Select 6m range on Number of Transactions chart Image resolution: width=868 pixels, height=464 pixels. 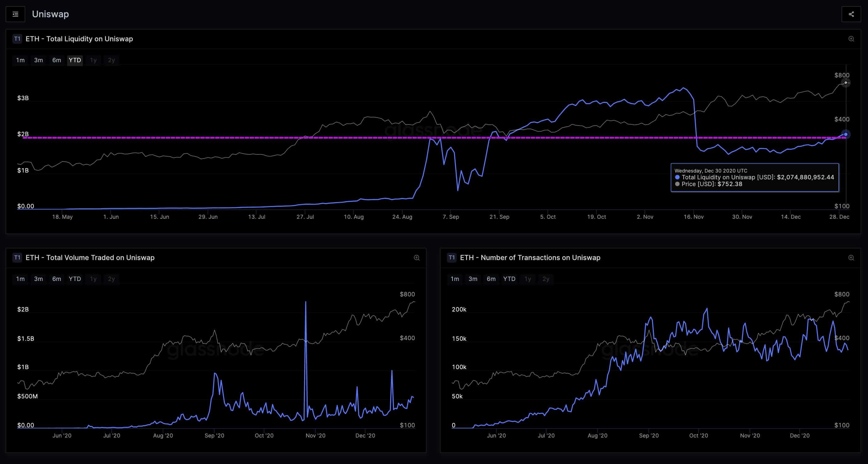point(491,279)
